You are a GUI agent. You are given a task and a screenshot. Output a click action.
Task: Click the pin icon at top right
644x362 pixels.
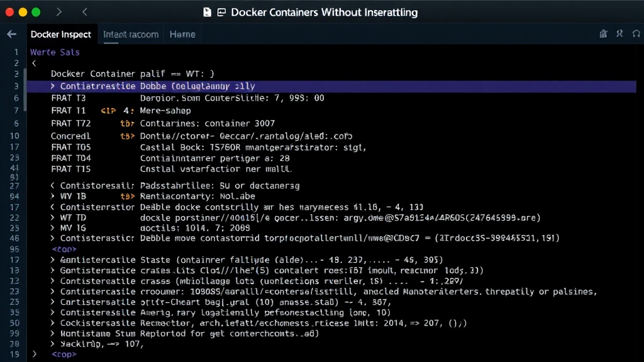click(x=619, y=34)
